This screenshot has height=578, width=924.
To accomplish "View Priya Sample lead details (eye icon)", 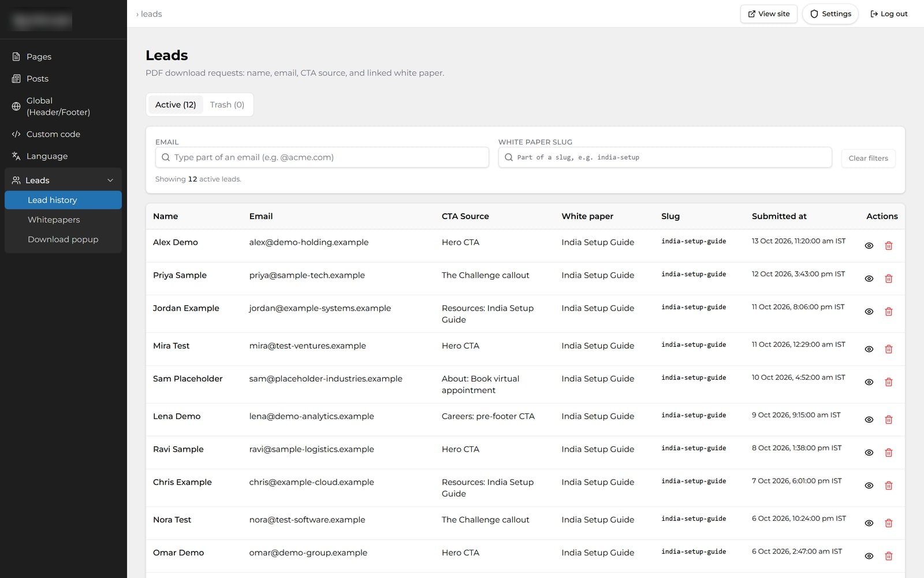I will (x=869, y=279).
